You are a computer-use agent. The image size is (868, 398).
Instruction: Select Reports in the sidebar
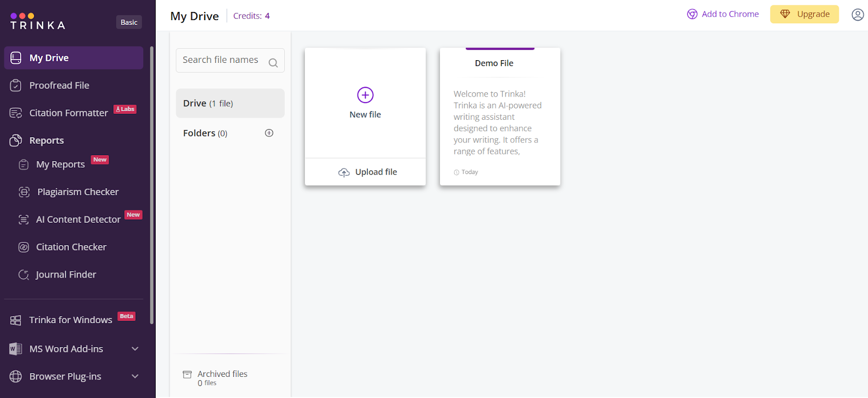coord(47,140)
